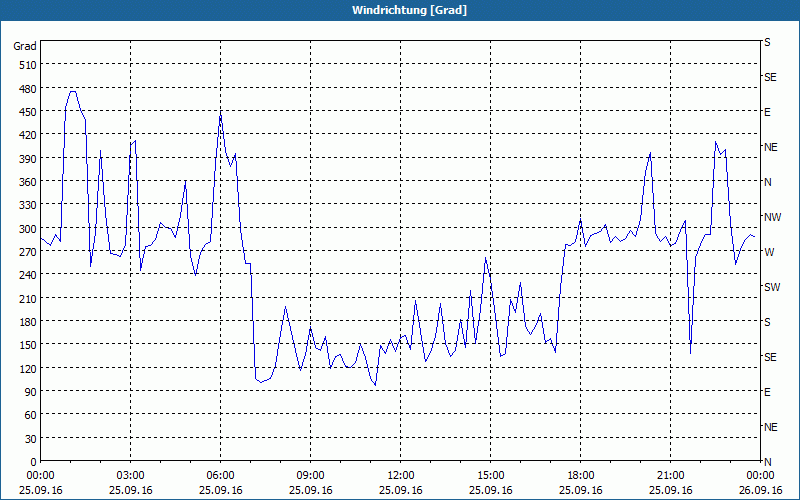Click the 510 value on the degree axis

pyautogui.click(x=28, y=65)
